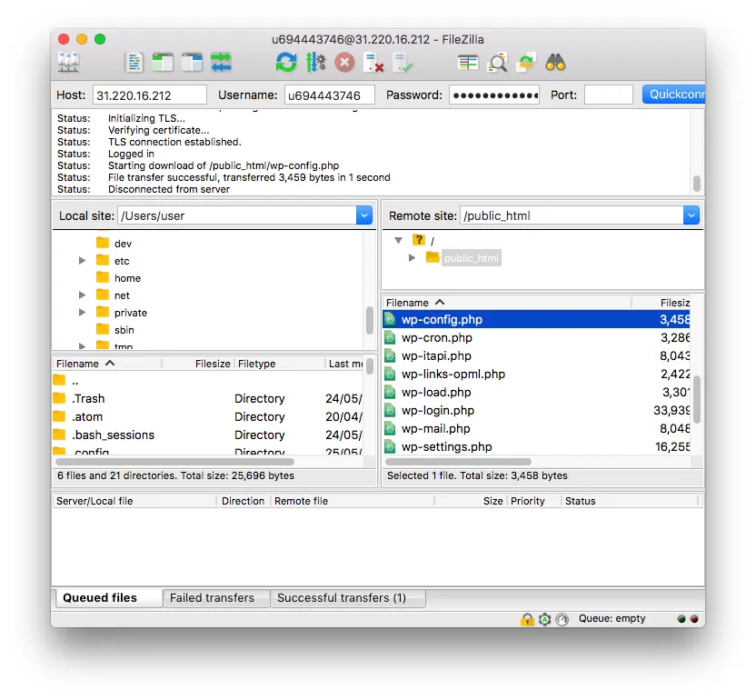This screenshot has width=756, height=700.
Task: Select wp-load.php in the remote list
Action: 536,392
